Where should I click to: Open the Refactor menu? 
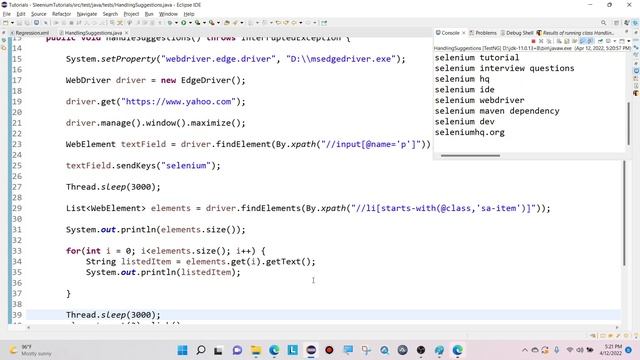point(62,14)
